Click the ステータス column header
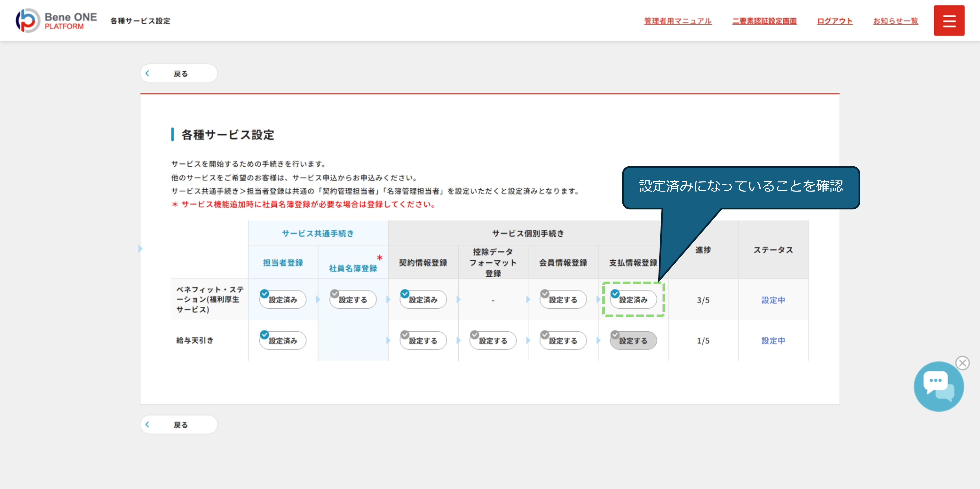This screenshot has width=980, height=489. point(773,250)
